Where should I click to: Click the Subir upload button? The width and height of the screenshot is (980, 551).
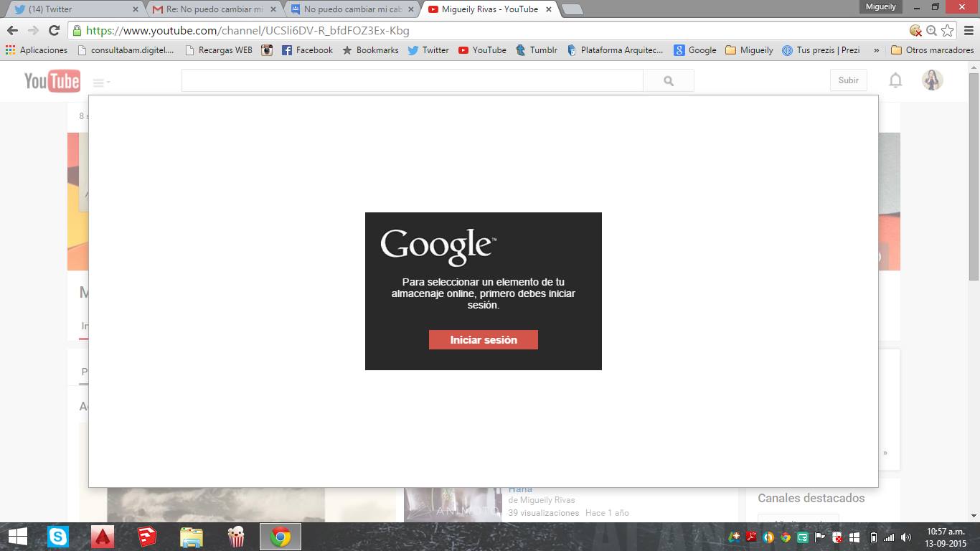[x=849, y=80]
